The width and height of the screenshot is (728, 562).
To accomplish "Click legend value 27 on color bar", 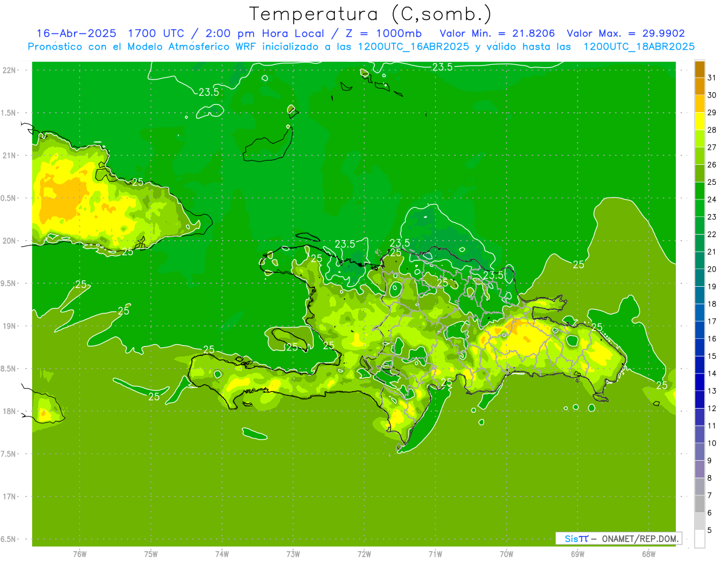I will 712,147.
